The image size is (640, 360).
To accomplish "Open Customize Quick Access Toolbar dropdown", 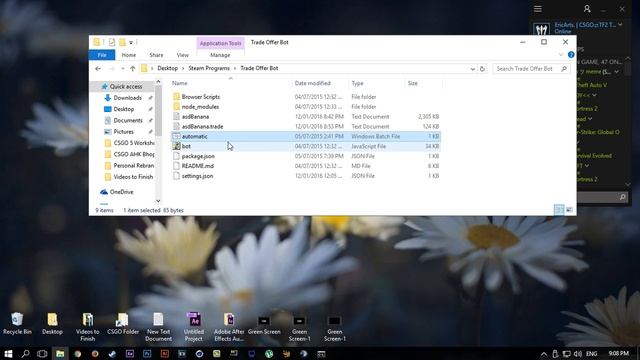I will click(x=131, y=42).
